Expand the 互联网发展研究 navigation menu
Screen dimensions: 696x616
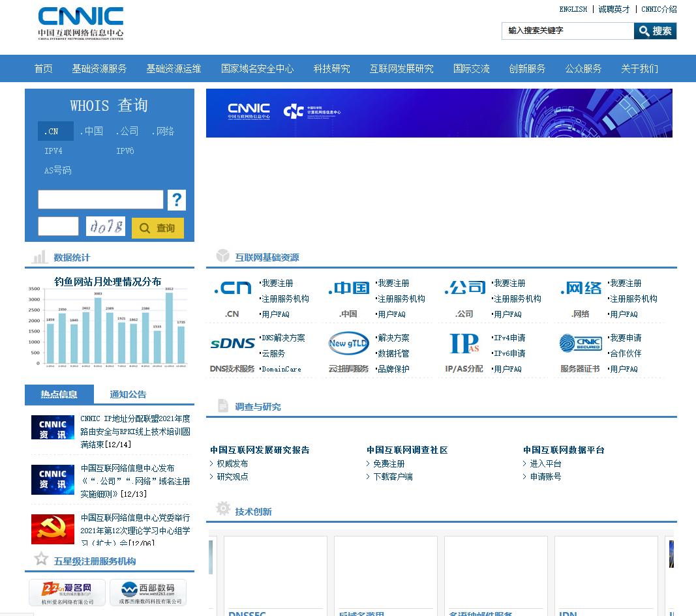coord(401,68)
